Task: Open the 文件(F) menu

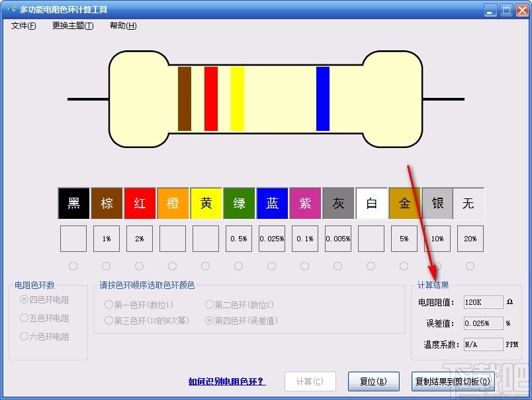Action: click(x=22, y=25)
